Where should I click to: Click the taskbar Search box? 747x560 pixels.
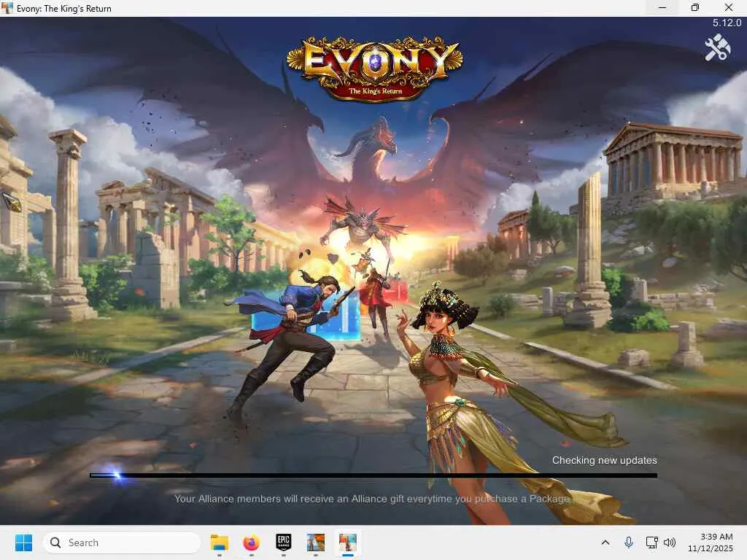pos(122,542)
